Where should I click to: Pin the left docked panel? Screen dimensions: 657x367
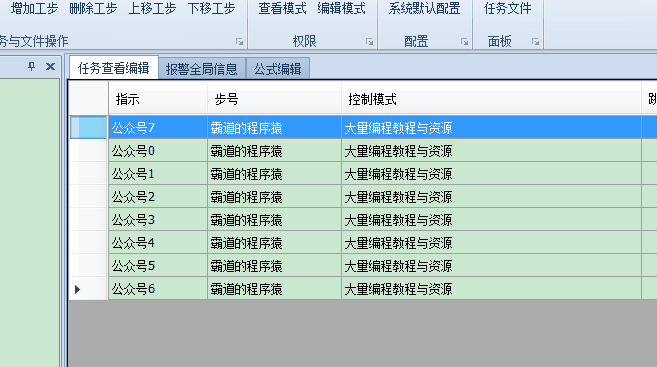point(31,66)
